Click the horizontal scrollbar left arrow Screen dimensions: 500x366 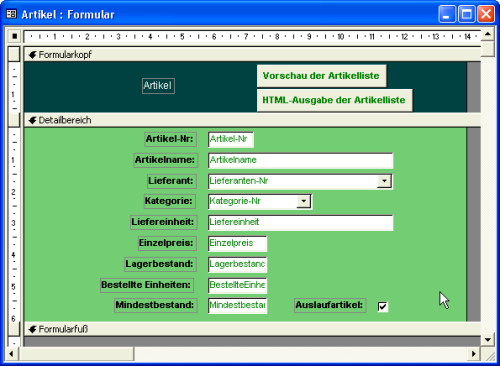click(x=12, y=354)
